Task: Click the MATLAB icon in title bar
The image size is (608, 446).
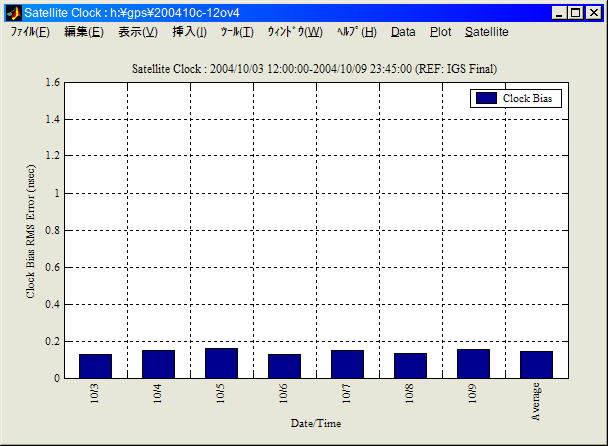Action: point(13,13)
